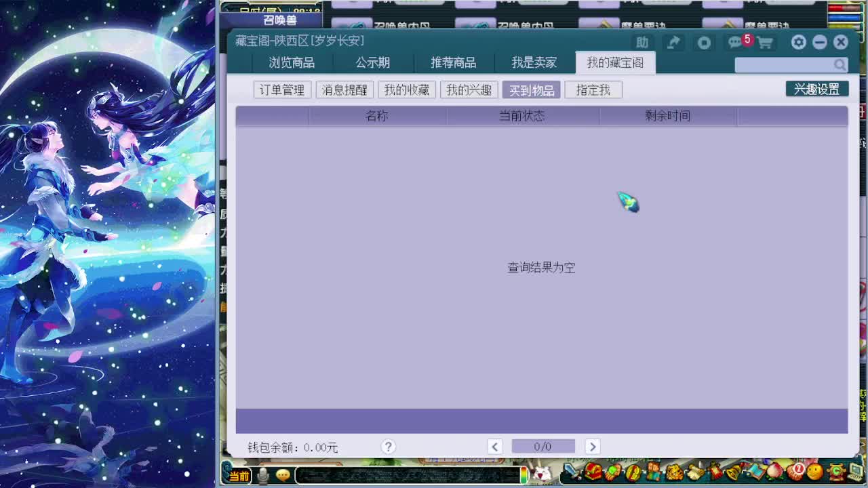The height and width of the screenshot is (488, 868).
Task: Click the rainbow color bar beside chat input
Action: coord(524,474)
